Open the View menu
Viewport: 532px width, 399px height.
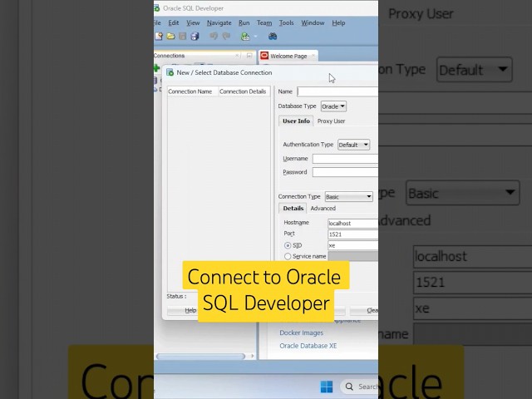pos(193,22)
